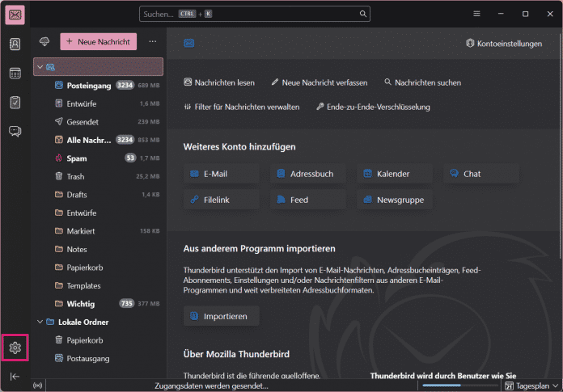The height and width of the screenshot is (392, 563).
Task: Click the online status icon in status bar
Action: tap(37, 386)
